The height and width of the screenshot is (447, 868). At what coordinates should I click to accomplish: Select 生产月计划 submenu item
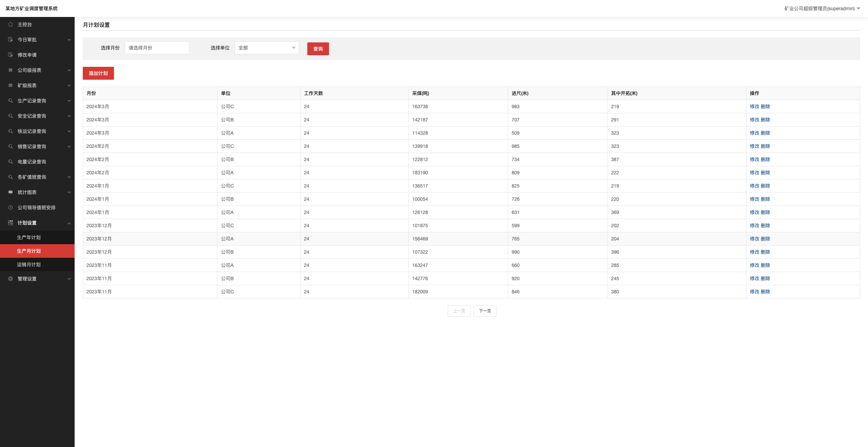point(37,251)
